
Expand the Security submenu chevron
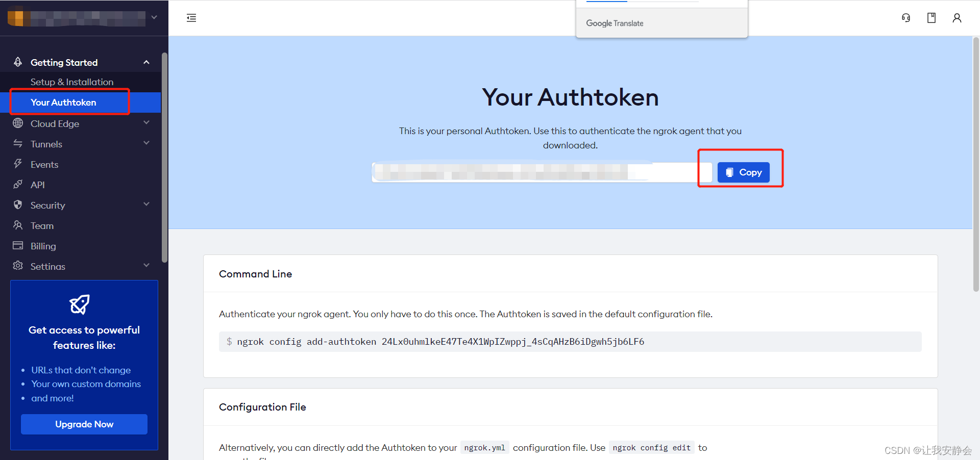146,204
